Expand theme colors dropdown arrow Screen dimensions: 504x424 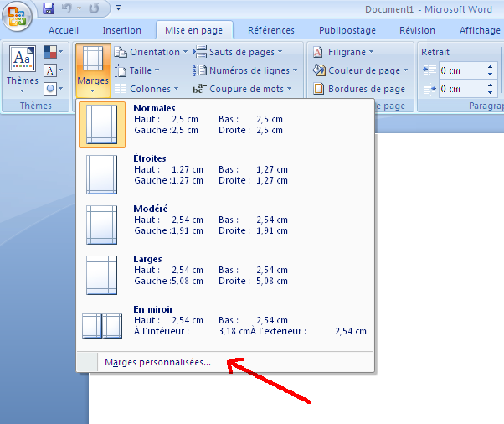(x=61, y=52)
